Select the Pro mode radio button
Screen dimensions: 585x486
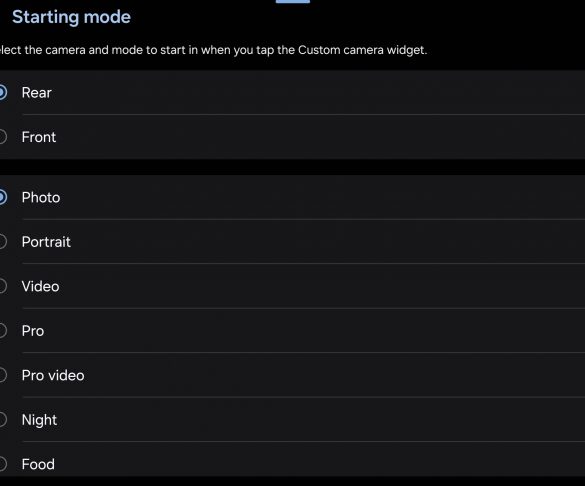[x=2, y=330]
